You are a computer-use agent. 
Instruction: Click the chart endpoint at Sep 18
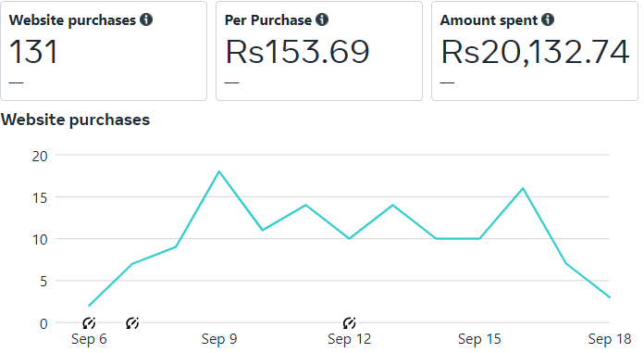click(610, 297)
